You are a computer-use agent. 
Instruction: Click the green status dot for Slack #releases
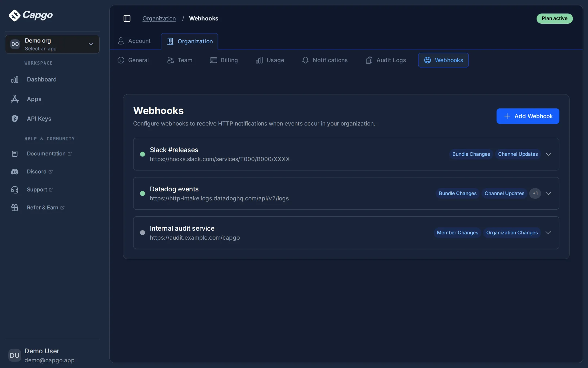point(142,154)
